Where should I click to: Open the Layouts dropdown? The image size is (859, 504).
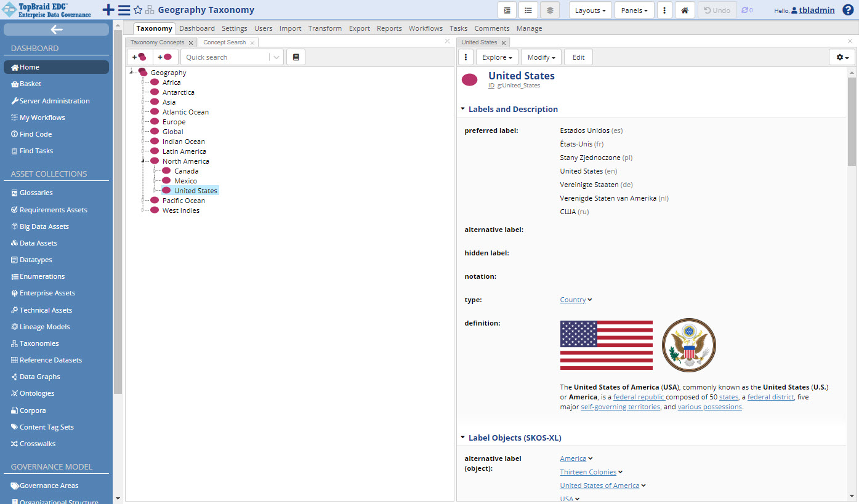click(590, 10)
